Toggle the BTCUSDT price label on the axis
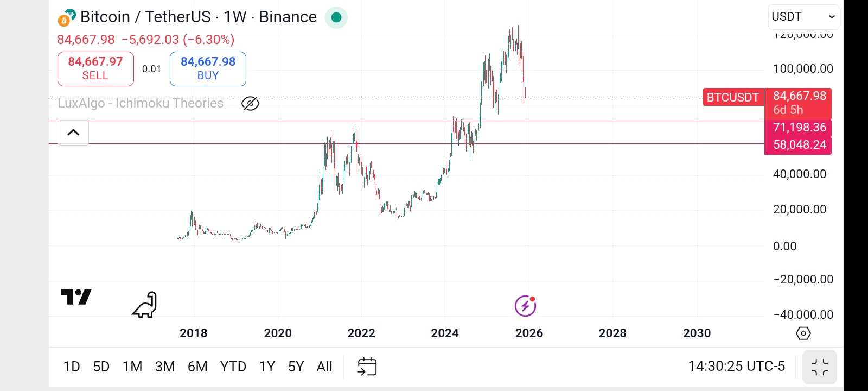Viewport: 868px width, 391px height. point(733,98)
